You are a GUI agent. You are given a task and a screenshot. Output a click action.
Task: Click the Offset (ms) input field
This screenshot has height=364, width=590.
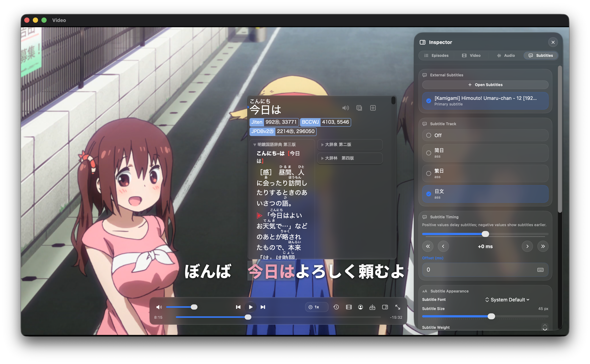click(x=485, y=270)
